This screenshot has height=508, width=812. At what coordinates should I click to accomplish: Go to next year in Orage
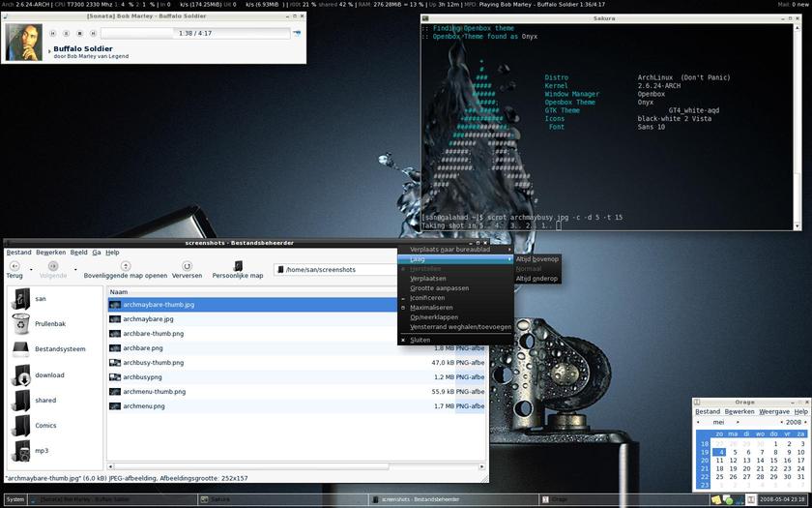(806, 423)
